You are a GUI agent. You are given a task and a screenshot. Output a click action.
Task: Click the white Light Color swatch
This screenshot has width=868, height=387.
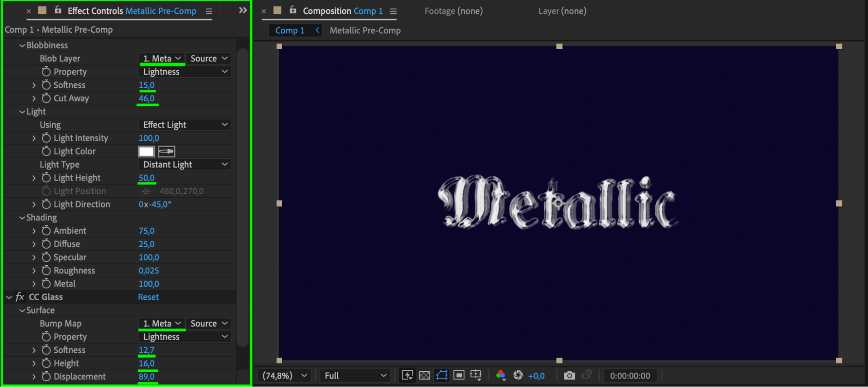(146, 151)
